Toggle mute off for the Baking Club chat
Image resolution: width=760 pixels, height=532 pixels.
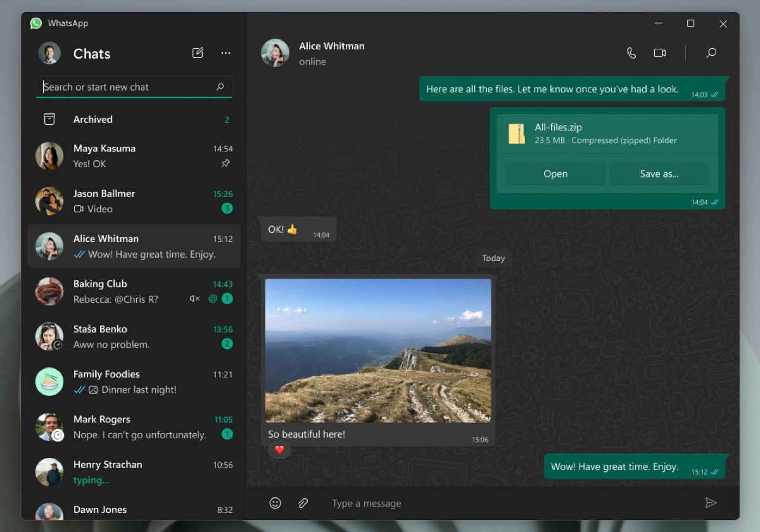194,298
